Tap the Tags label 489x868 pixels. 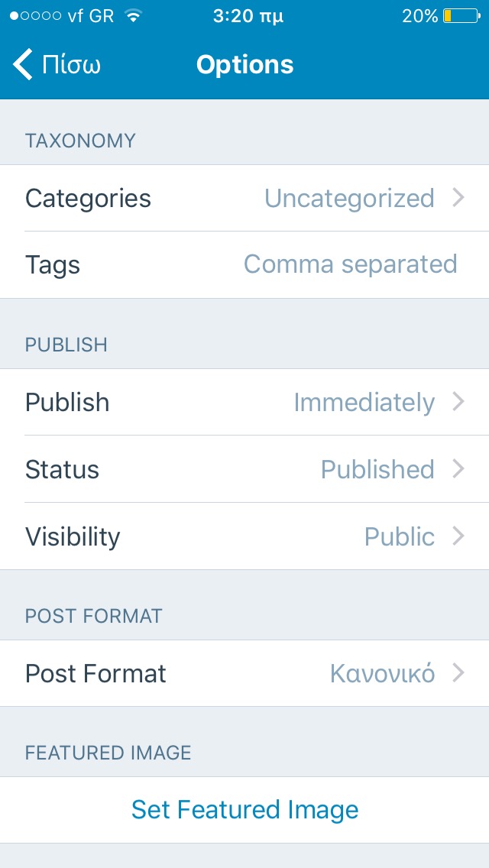(53, 265)
